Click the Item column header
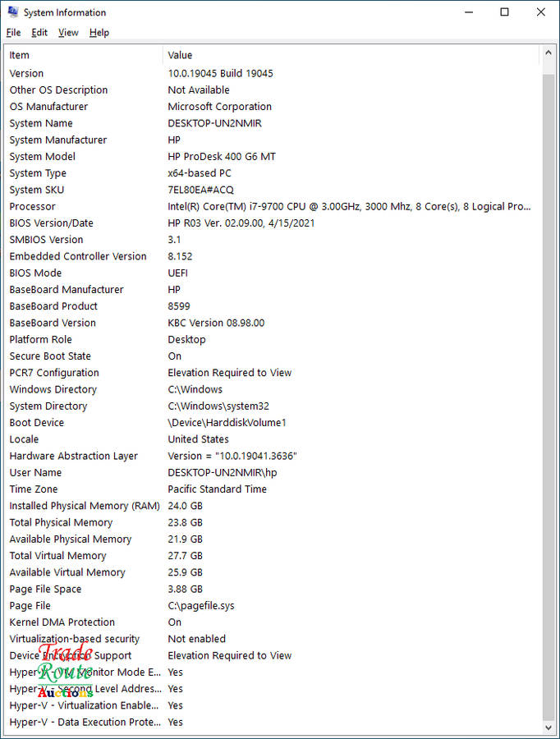This screenshot has width=560, height=739. pyautogui.click(x=82, y=55)
